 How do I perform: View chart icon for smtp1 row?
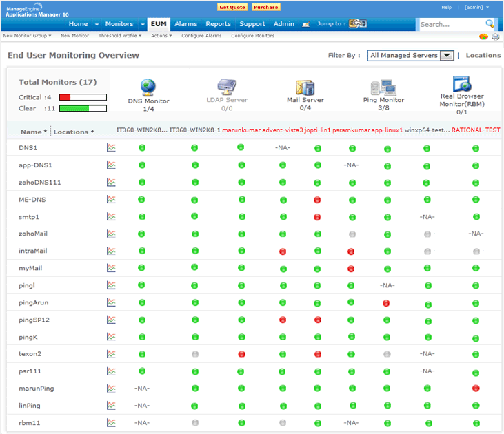click(111, 217)
